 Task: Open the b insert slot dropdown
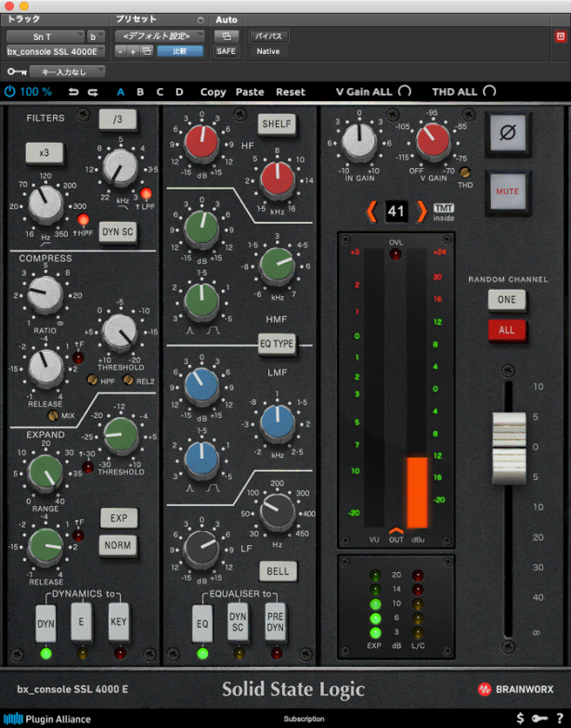[97, 37]
